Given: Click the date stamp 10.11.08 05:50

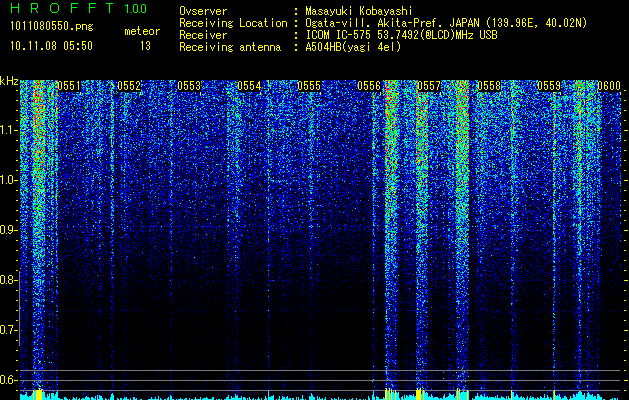Looking at the screenshot, I should tap(51, 46).
